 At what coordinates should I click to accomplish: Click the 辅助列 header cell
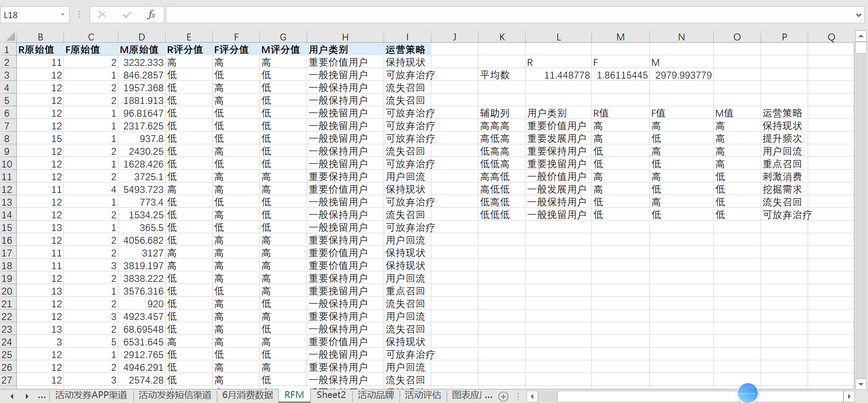[x=502, y=113]
